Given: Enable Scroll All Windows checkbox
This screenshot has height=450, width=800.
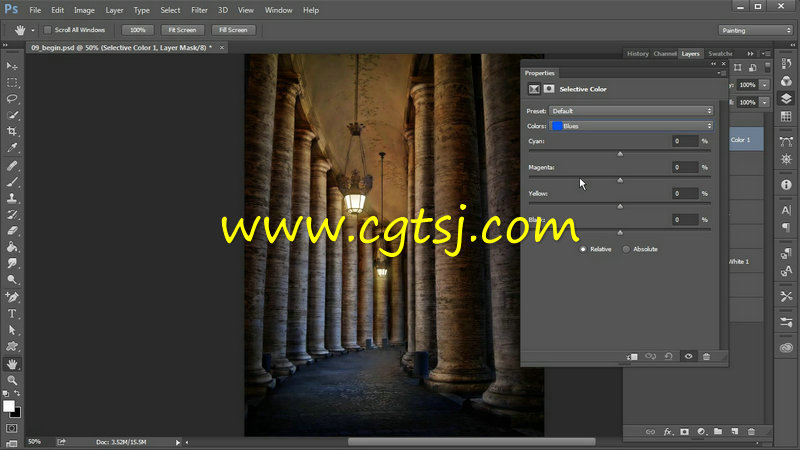Looking at the screenshot, I should coord(47,30).
